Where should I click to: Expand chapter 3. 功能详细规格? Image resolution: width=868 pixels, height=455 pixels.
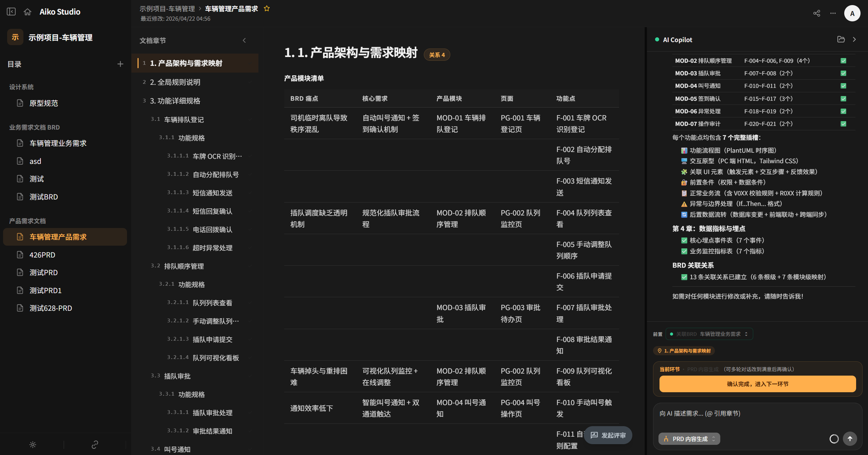point(195,101)
